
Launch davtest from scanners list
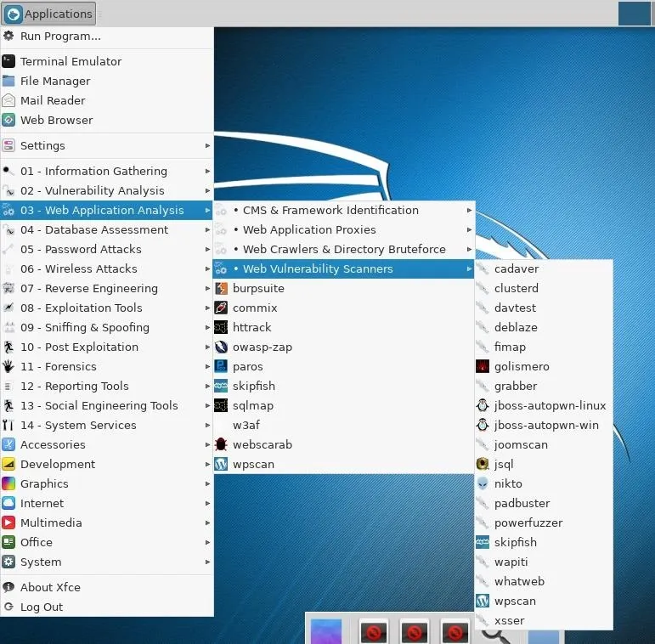(544, 308)
